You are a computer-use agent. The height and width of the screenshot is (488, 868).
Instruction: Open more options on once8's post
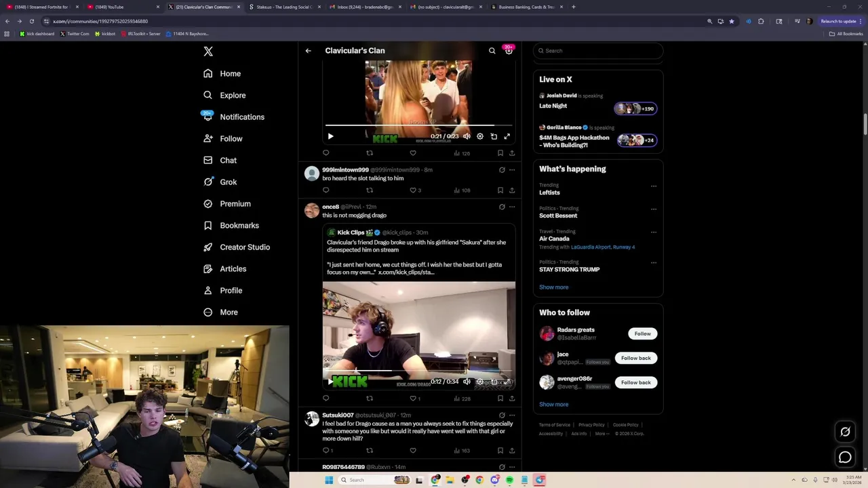(512, 207)
